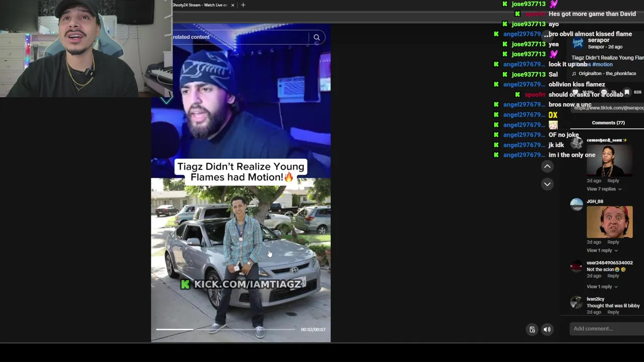Viewport: 644px width, 362px height.
Task: Click the KICK.COM/IAMTIAGZ overlay text
Action: tap(248, 284)
